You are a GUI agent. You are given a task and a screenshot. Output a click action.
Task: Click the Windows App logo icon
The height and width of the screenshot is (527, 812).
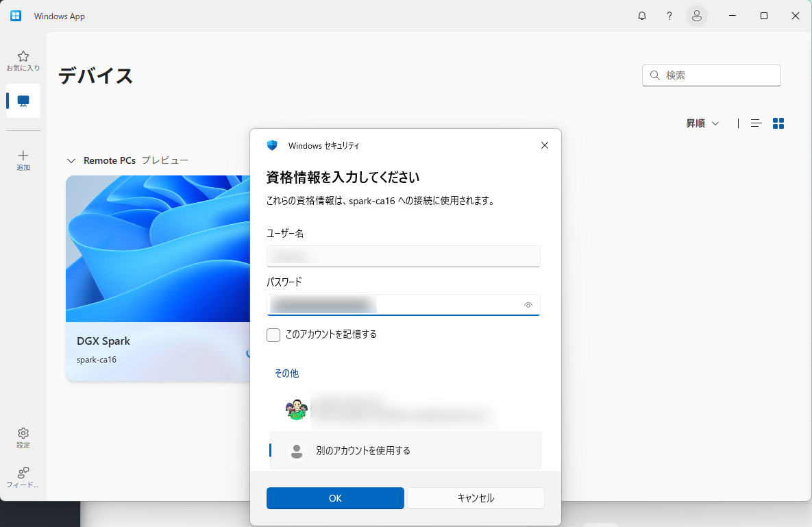(x=16, y=16)
